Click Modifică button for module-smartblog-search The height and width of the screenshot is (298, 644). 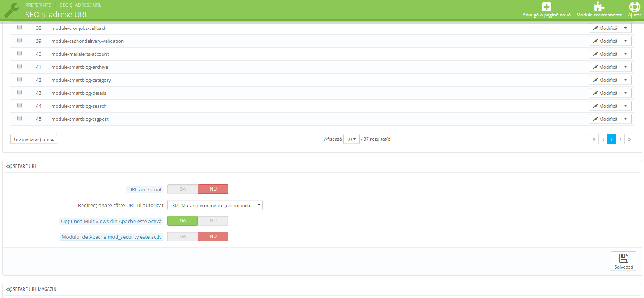coord(605,106)
